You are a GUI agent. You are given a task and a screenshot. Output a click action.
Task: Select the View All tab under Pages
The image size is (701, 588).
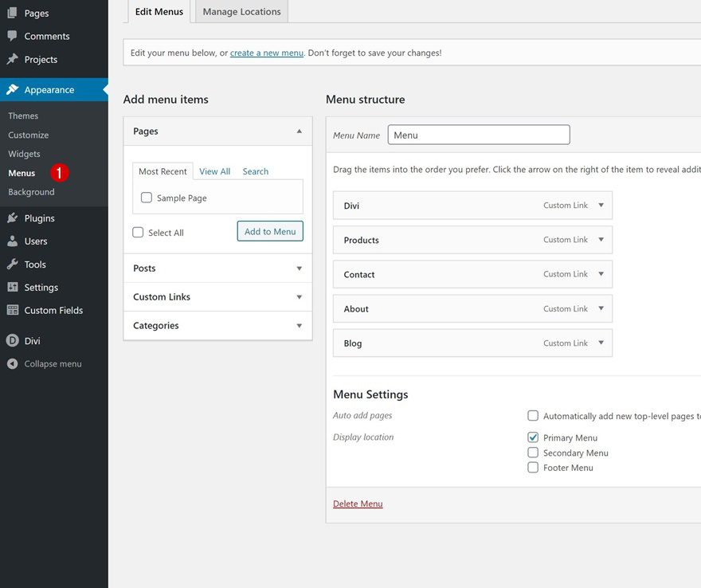(x=214, y=171)
